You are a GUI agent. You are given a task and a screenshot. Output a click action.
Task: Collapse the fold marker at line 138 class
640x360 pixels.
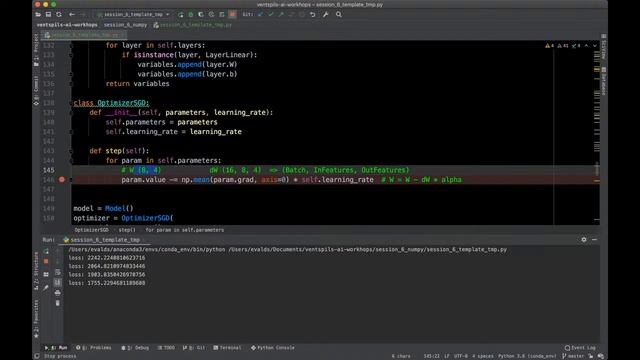pos(71,103)
